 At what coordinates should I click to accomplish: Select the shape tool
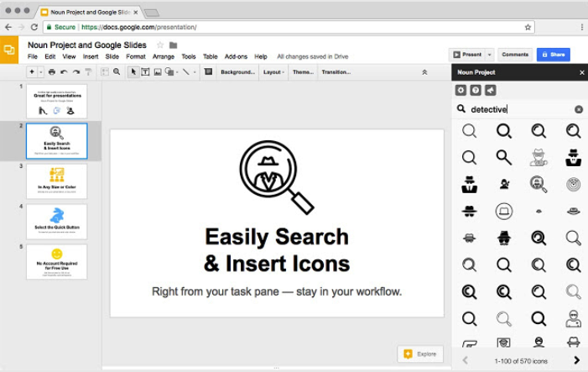pyautogui.click(x=169, y=71)
